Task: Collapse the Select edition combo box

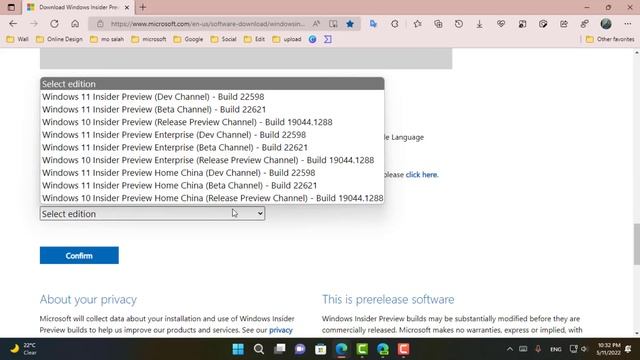Action: point(152,213)
